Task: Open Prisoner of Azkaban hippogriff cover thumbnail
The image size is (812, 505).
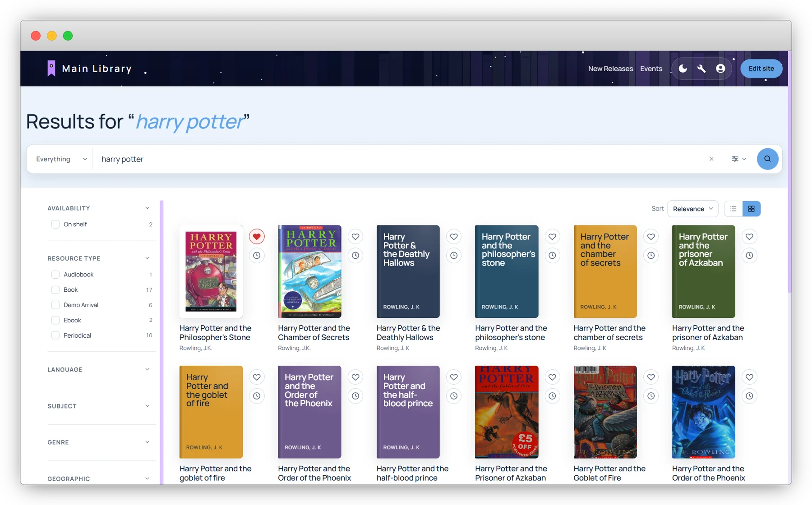Action: click(605, 412)
